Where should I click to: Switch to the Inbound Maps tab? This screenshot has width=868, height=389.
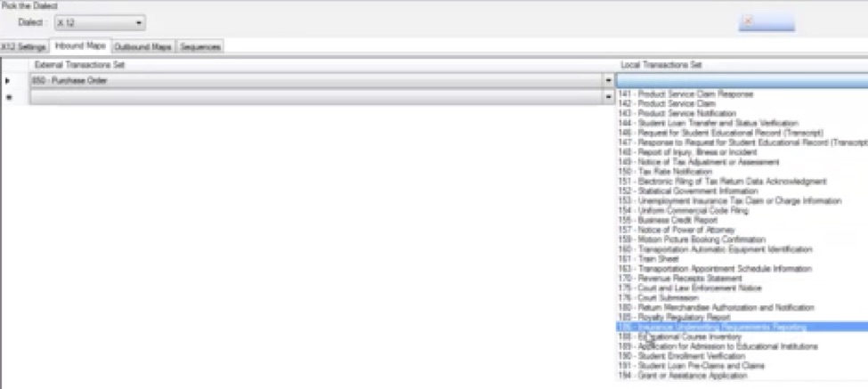point(80,46)
